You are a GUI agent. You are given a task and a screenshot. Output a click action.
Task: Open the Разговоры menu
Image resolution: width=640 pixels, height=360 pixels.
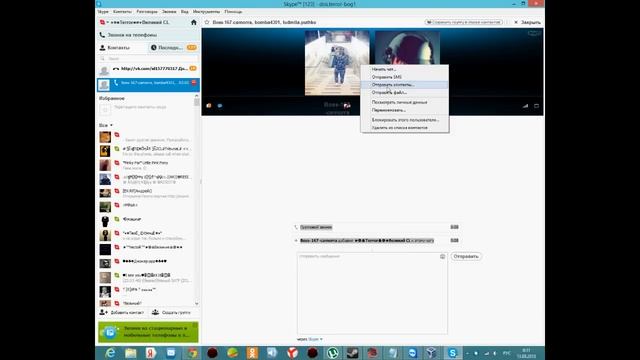pyautogui.click(x=147, y=12)
